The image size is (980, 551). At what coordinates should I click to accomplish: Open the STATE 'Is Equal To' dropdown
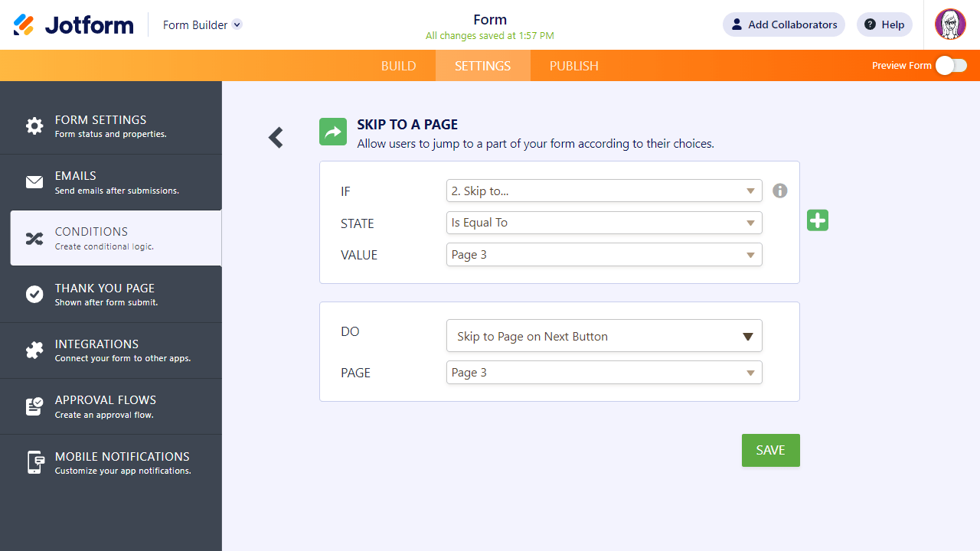point(604,223)
